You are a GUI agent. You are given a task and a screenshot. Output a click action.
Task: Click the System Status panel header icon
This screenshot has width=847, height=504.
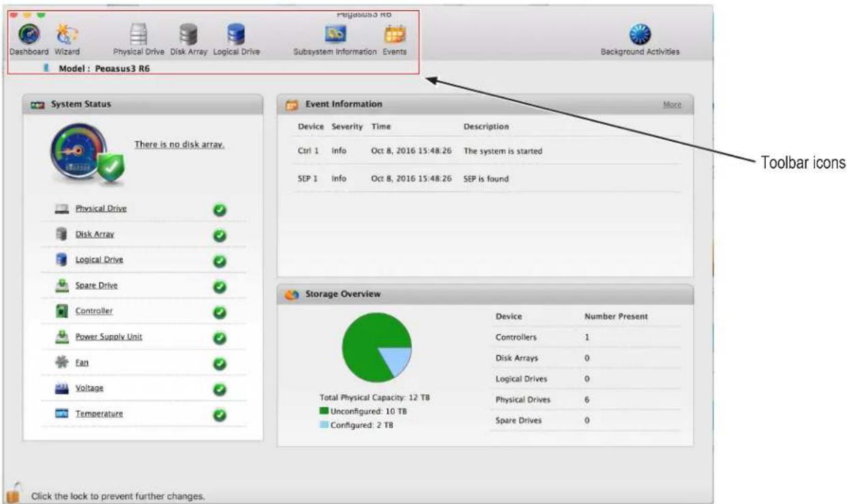pyautogui.click(x=38, y=105)
